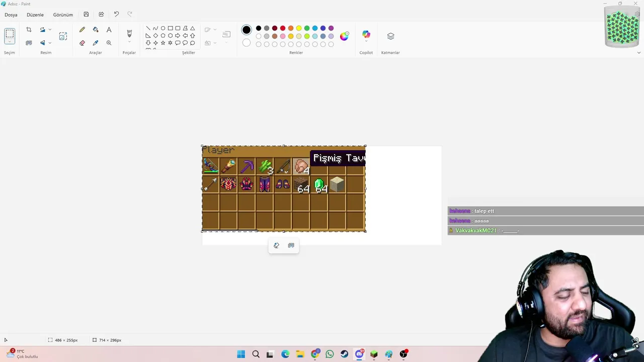The height and width of the screenshot is (362, 644).
Task: Select the Pencil tool
Action: point(82,30)
